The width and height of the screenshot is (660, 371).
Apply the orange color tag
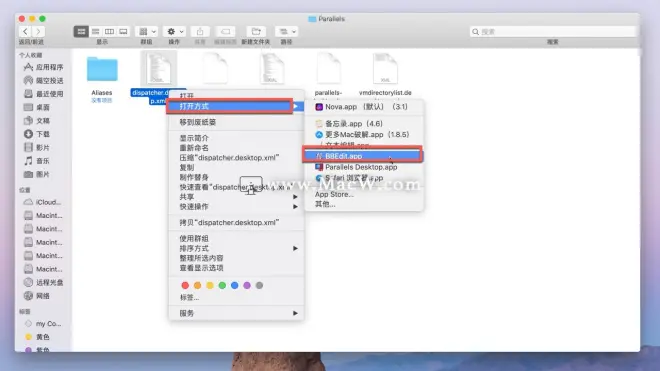point(197,286)
